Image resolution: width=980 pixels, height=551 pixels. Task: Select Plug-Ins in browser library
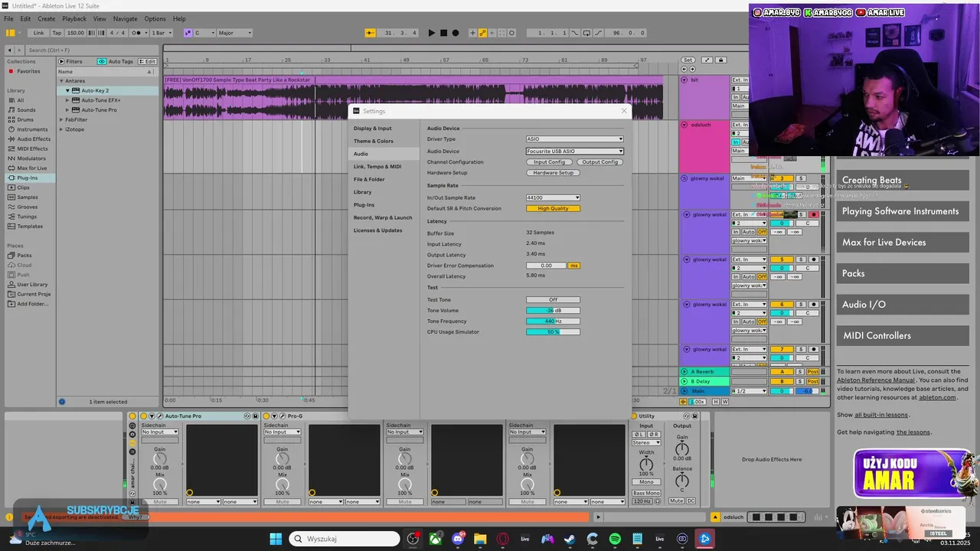point(28,178)
